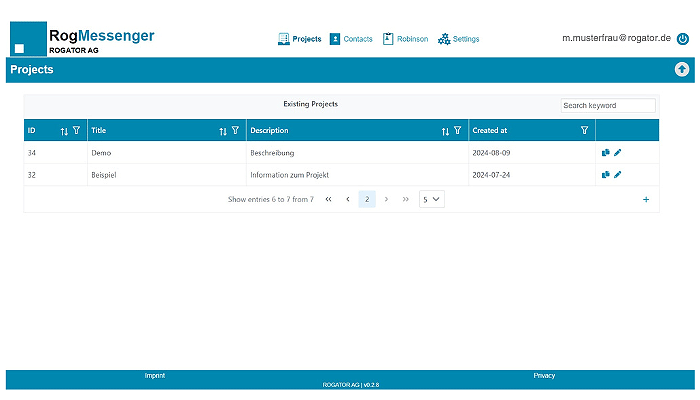Expand the Created at column filter

coord(584,130)
